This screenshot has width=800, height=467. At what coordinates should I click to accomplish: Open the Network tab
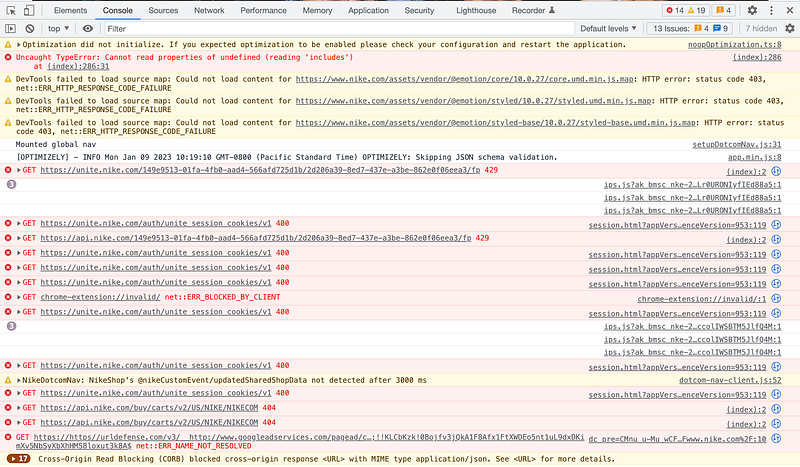[209, 10]
